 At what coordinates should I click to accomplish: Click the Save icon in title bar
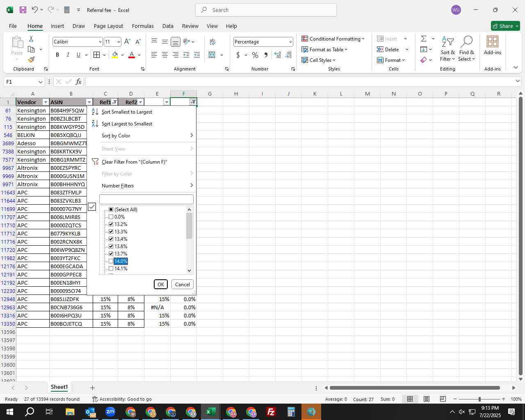[23, 10]
